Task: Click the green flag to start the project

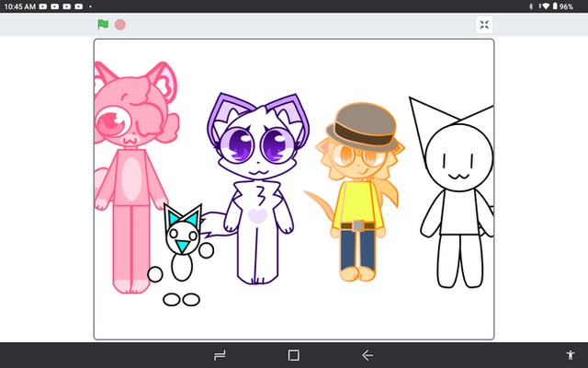Action: click(103, 25)
